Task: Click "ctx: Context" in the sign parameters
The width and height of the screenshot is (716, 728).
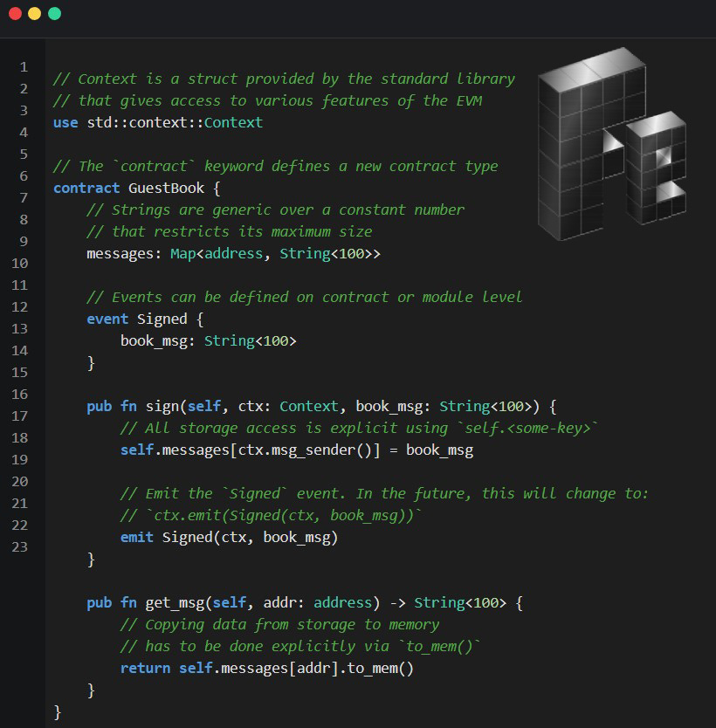Action: [288, 406]
